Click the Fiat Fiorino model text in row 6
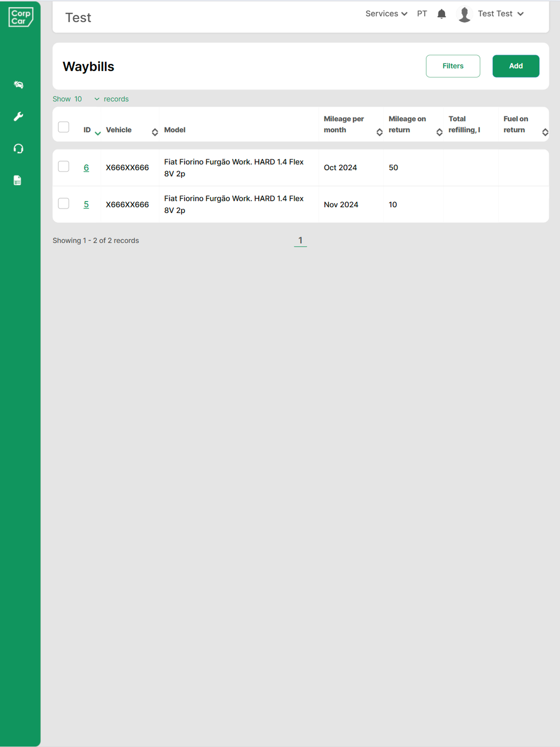The height and width of the screenshot is (747, 560). [234, 168]
